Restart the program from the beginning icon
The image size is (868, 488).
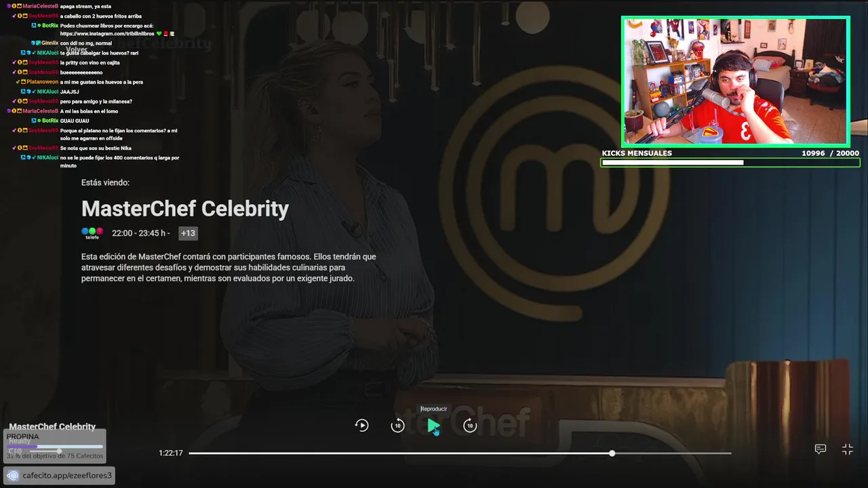[x=362, y=426]
